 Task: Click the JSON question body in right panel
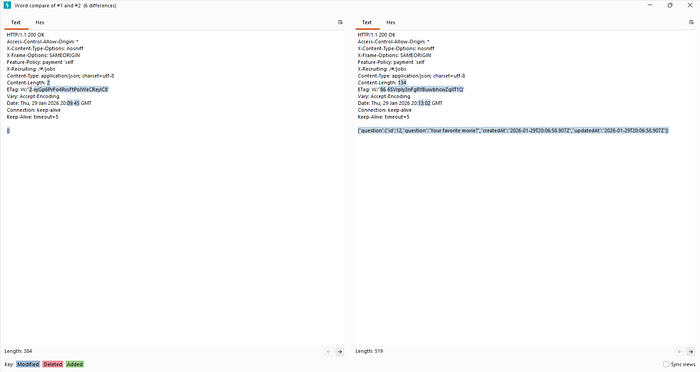(513, 130)
